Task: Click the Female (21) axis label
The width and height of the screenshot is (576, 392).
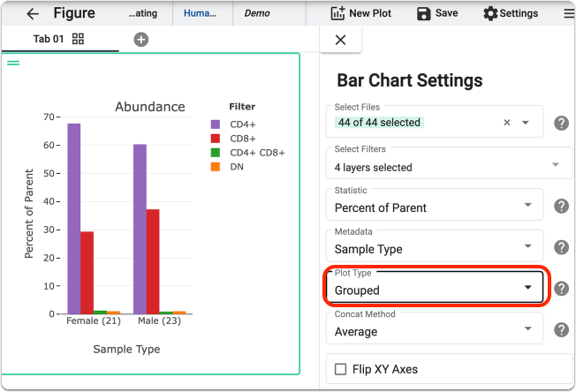Action: coord(94,320)
